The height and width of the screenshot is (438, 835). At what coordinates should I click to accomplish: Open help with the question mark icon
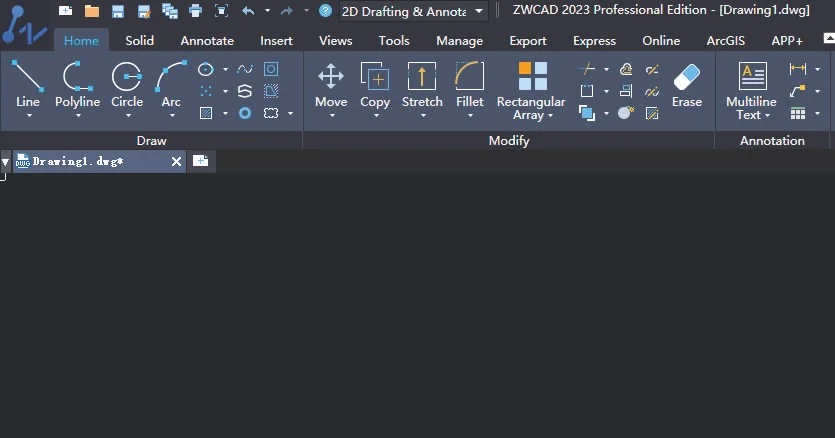[325, 11]
